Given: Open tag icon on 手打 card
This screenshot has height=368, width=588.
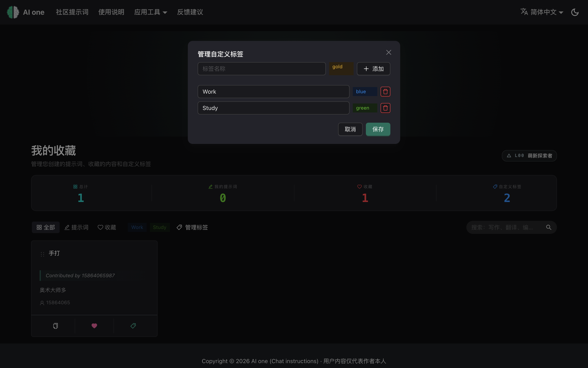Looking at the screenshot, I should click(133, 326).
